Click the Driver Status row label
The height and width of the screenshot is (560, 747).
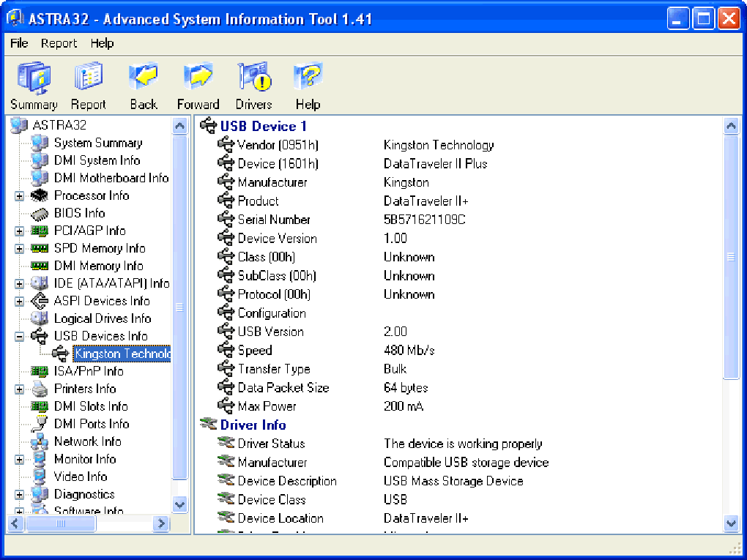tap(271, 444)
